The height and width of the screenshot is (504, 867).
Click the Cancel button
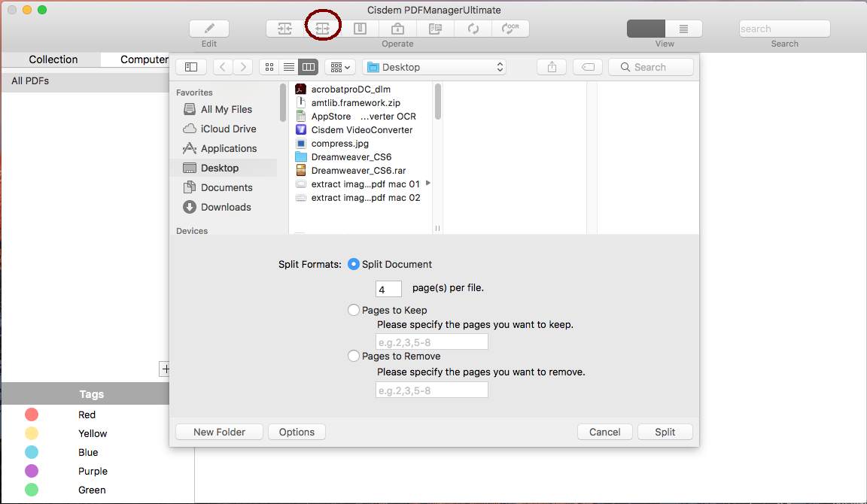605,432
